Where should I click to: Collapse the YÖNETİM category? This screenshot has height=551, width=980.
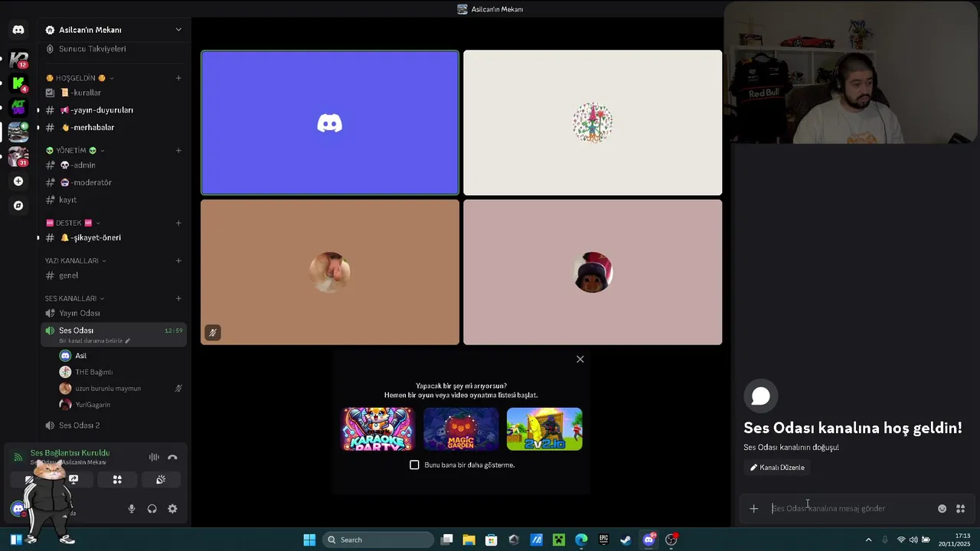(x=76, y=151)
